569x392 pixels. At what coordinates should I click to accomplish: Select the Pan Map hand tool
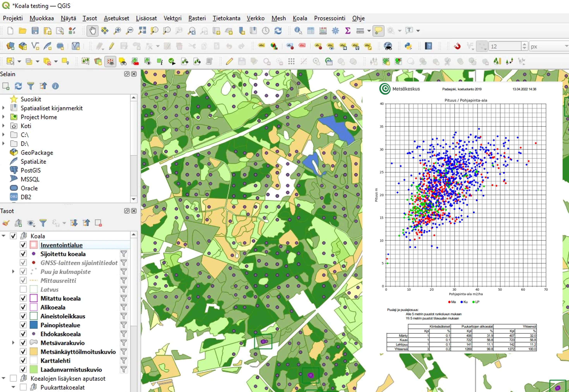[92, 31]
